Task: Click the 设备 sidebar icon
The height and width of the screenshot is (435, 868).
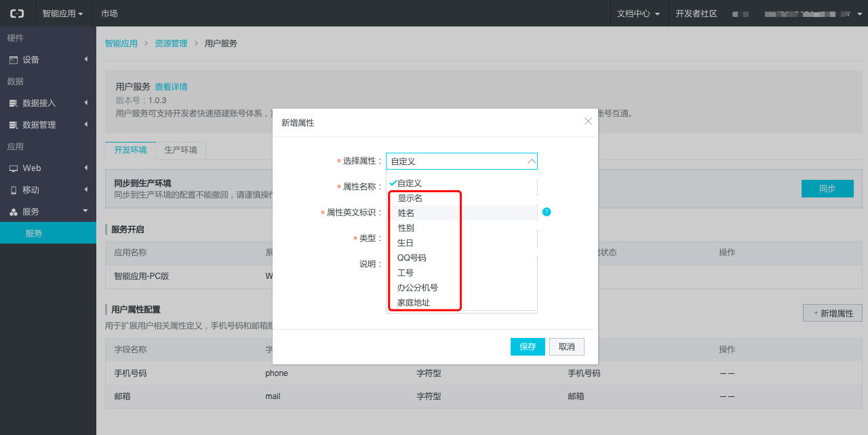Action: tap(14, 60)
